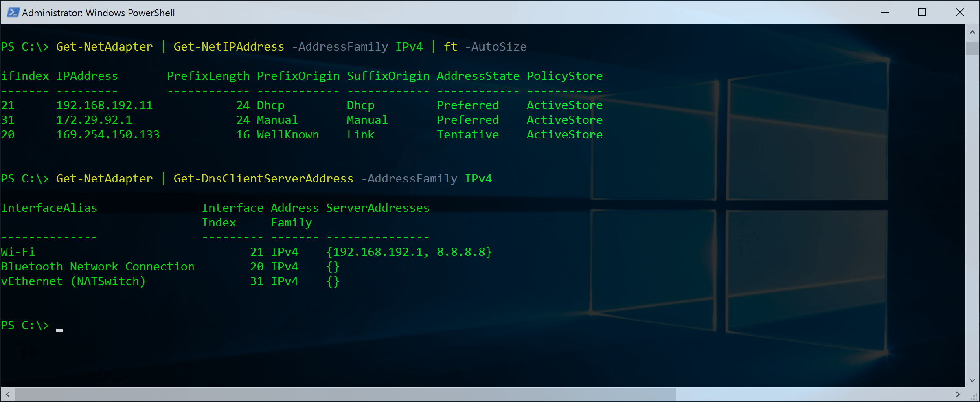The height and width of the screenshot is (402, 980).
Task: Click the horizontal scrollbar thumb
Action: click(345, 394)
